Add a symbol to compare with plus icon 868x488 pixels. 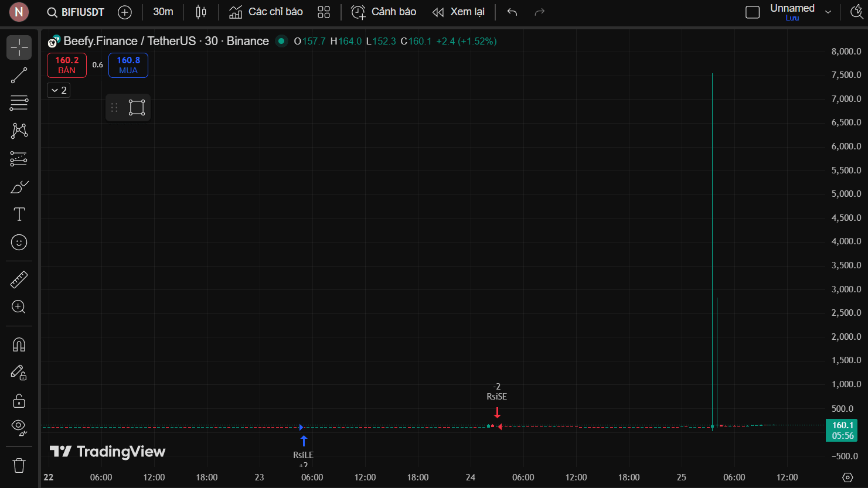tap(125, 12)
